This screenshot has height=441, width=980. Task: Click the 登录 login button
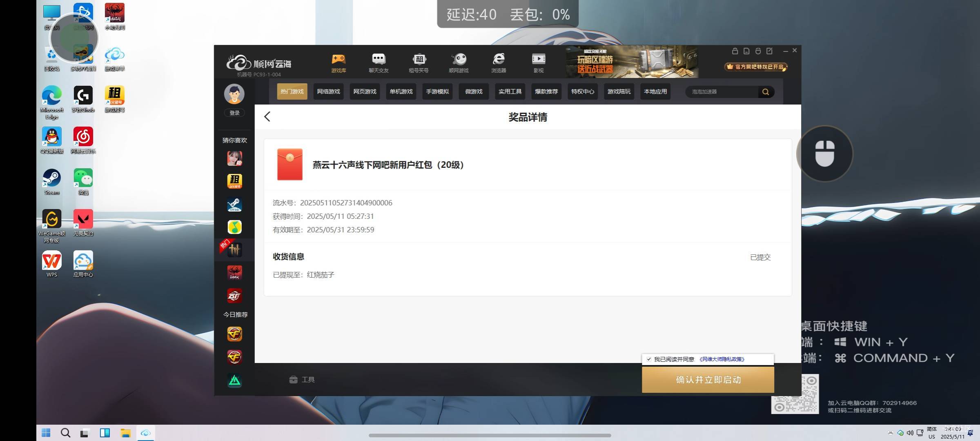coord(234,113)
